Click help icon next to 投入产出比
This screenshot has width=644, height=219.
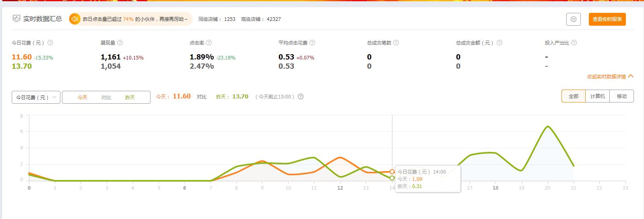(x=574, y=43)
